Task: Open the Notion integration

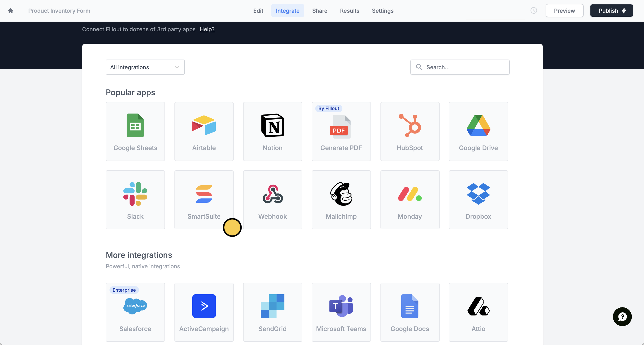Action: 273,131
